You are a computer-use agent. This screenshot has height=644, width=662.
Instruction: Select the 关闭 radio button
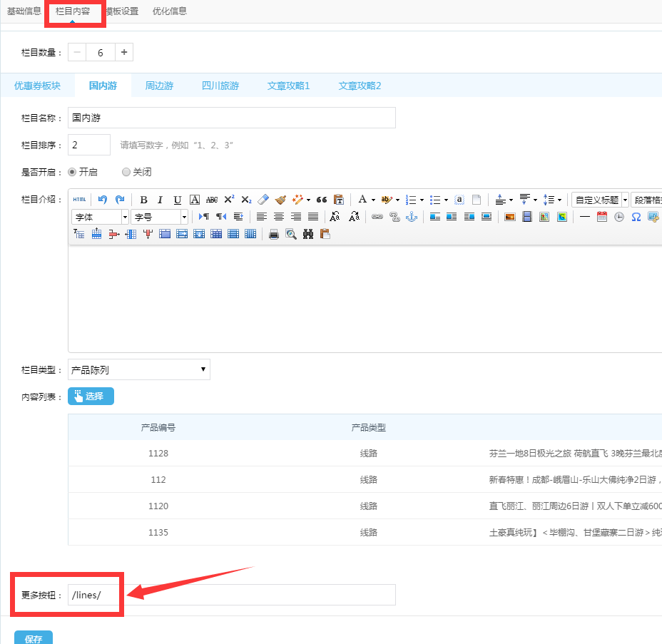[126, 172]
